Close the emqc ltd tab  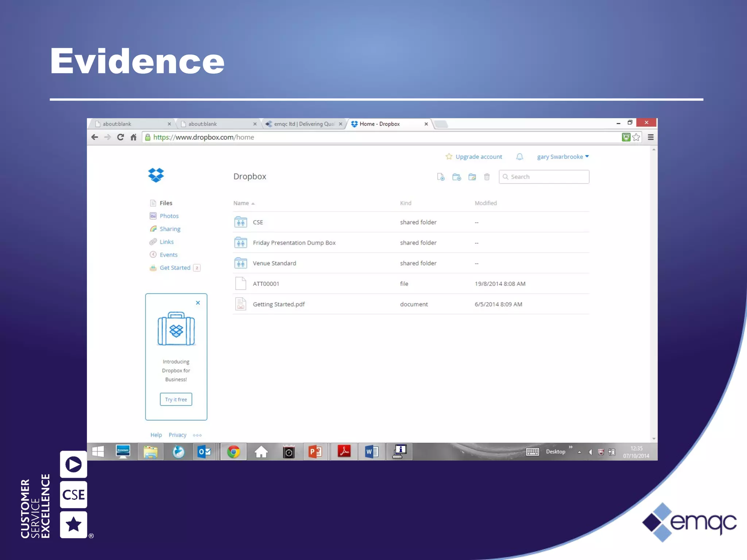341,124
